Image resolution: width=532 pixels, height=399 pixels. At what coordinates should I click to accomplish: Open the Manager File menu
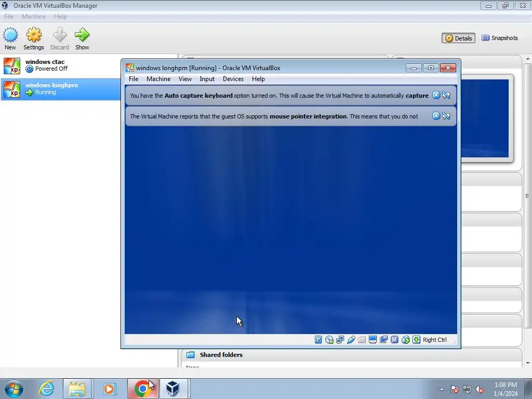(x=9, y=17)
